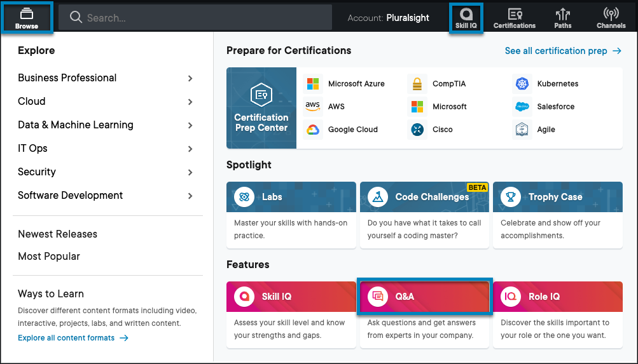Click the Role IQ card icon
Viewport: 638px width, 364px height.
pyautogui.click(x=511, y=297)
